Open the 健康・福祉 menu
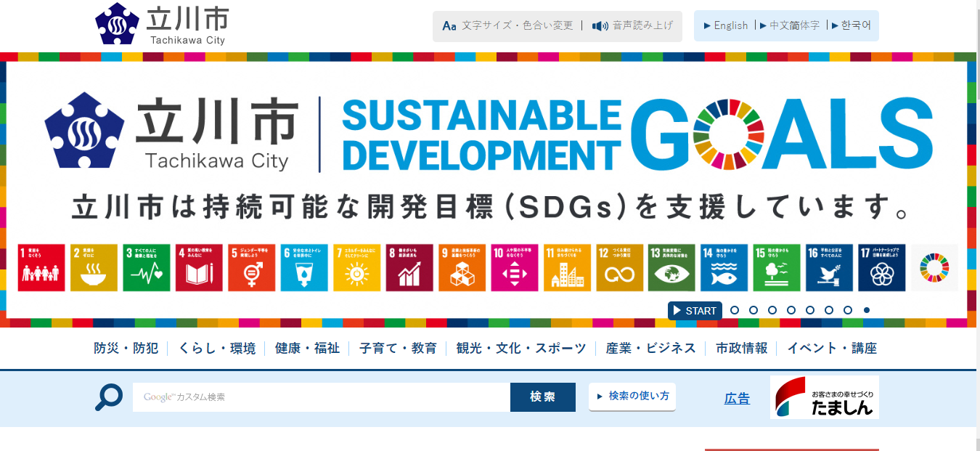980x451 pixels. click(307, 349)
